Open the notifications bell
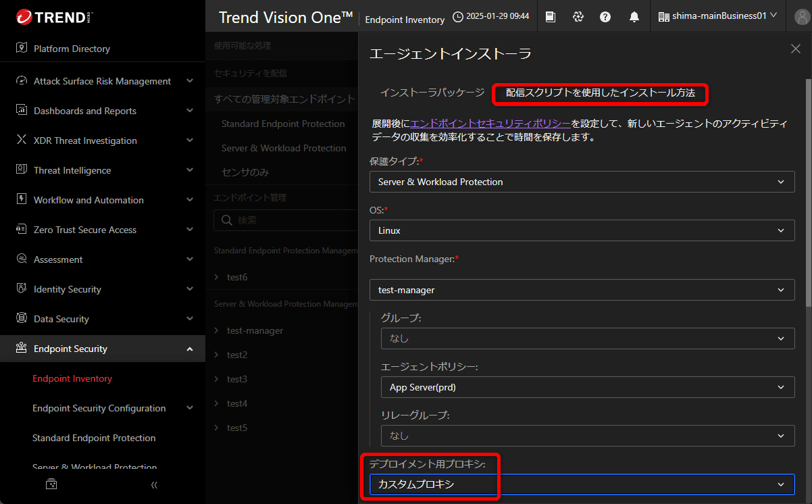The image size is (812, 504). (634, 17)
